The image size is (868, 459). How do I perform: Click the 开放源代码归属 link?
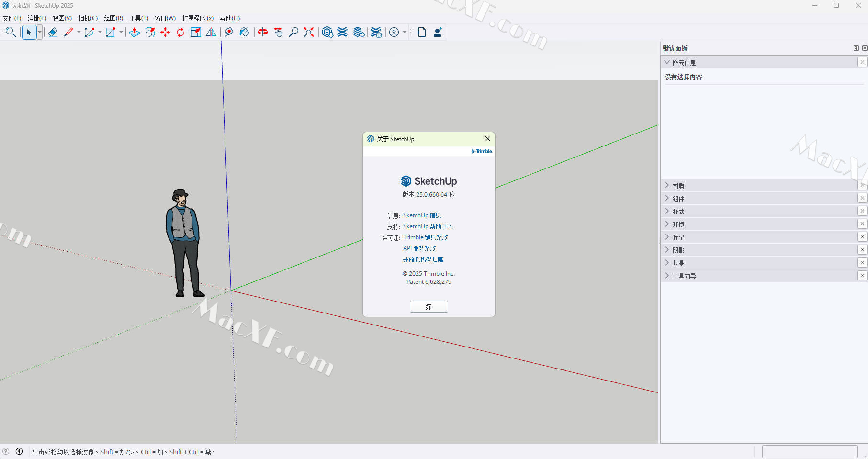point(423,259)
